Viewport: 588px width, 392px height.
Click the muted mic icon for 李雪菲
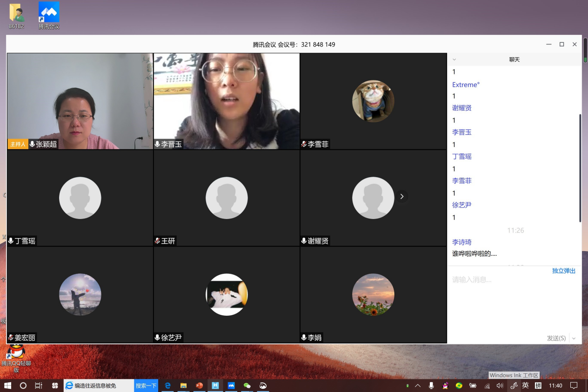pos(304,144)
